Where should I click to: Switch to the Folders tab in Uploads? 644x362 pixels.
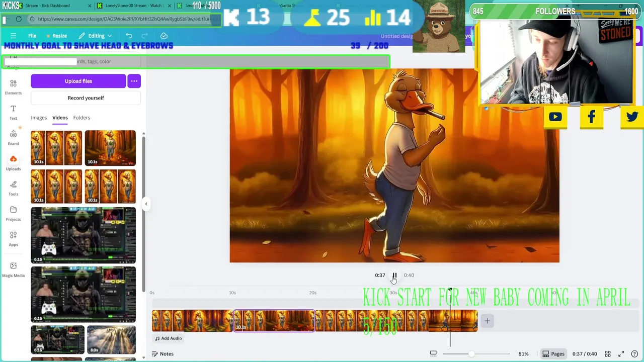[82, 118]
